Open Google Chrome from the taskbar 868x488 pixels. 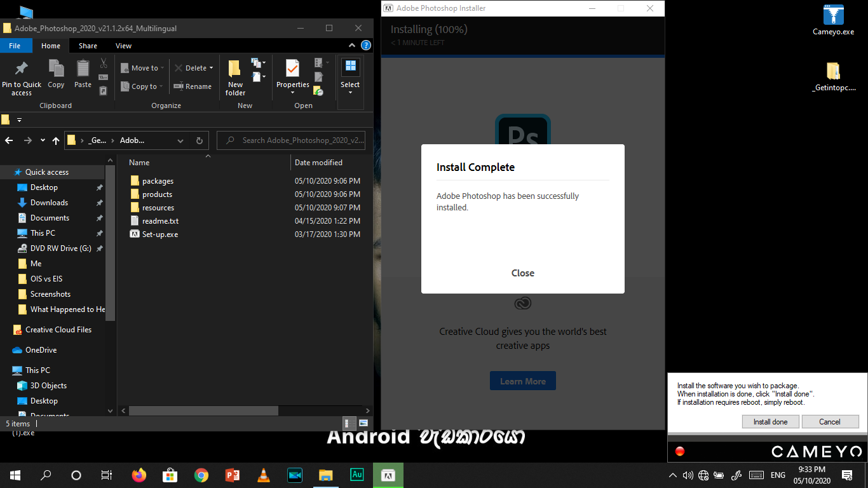click(x=201, y=475)
